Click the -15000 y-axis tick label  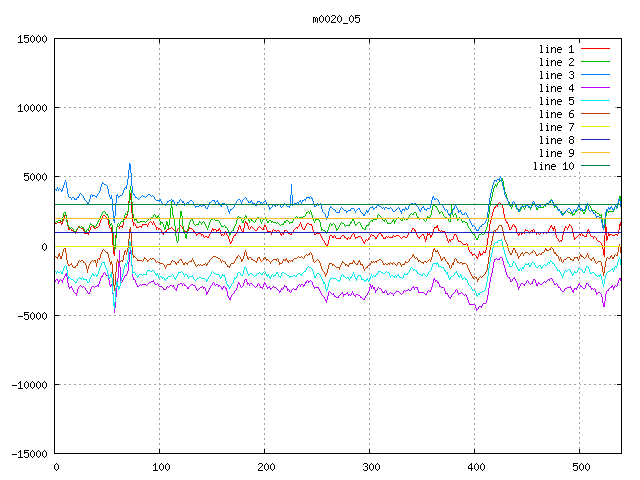(29, 454)
